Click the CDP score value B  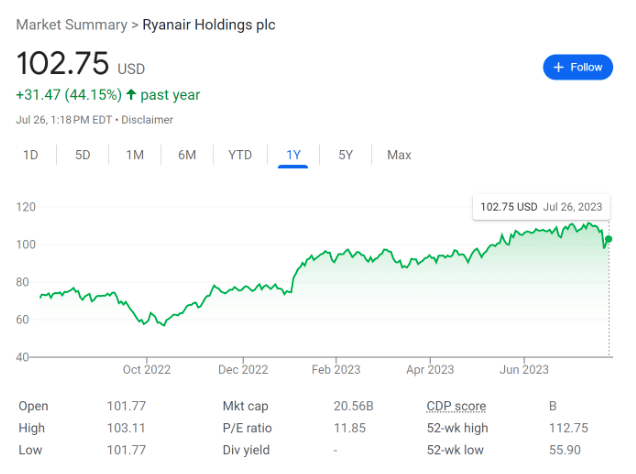click(x=552, y=406)
